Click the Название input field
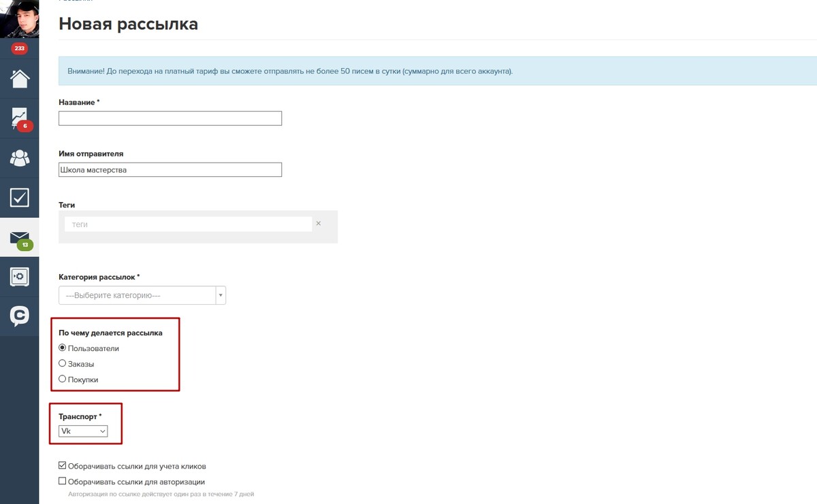 170,118
